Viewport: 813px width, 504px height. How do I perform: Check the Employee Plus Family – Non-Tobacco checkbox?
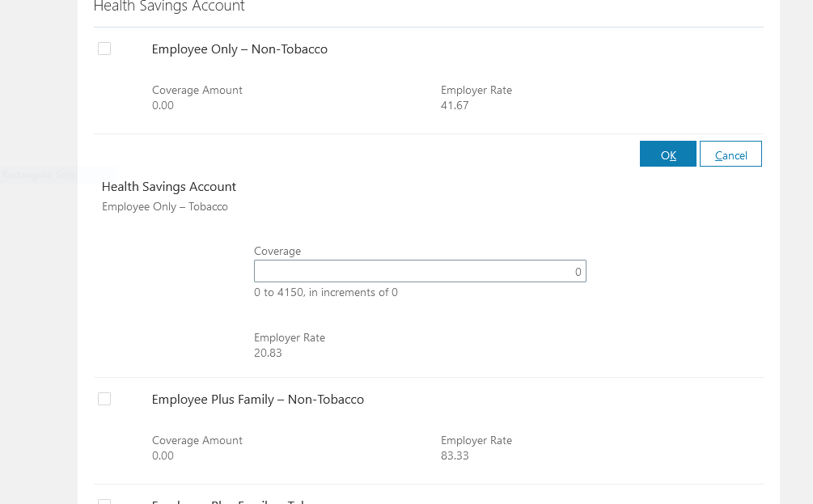[104, 399]
